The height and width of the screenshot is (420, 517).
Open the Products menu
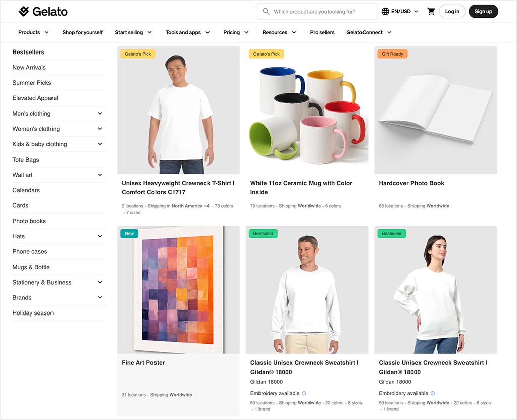pos(34,32)
